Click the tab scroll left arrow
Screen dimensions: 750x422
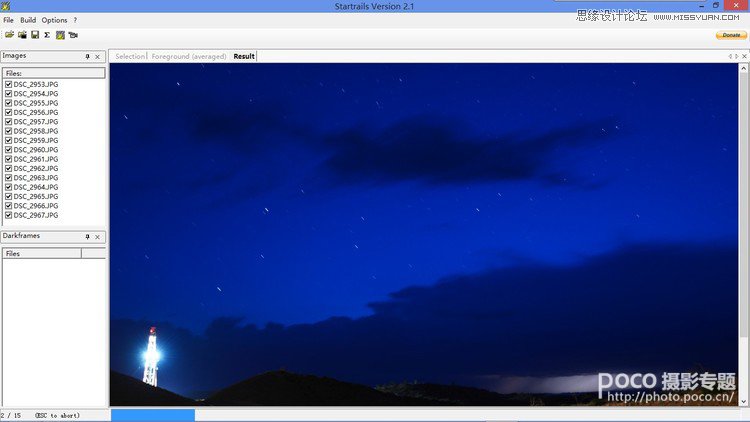click(x=730, y=56)
